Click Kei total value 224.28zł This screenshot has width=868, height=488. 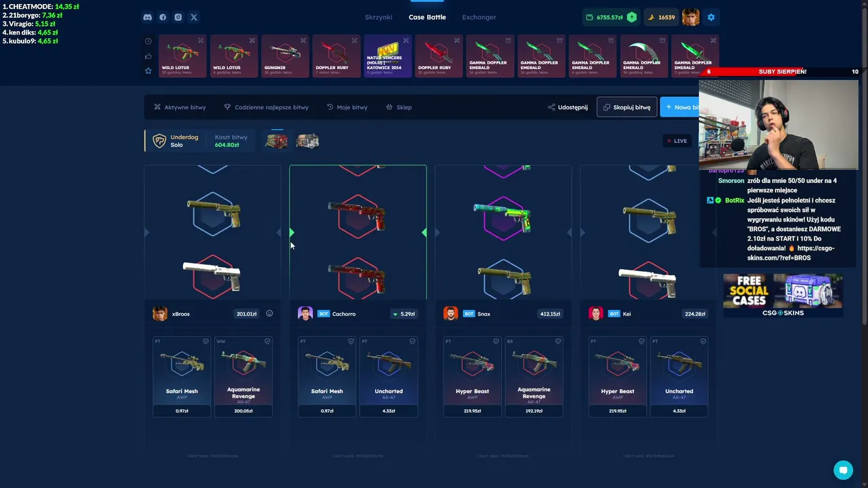[x=695, y=314]
